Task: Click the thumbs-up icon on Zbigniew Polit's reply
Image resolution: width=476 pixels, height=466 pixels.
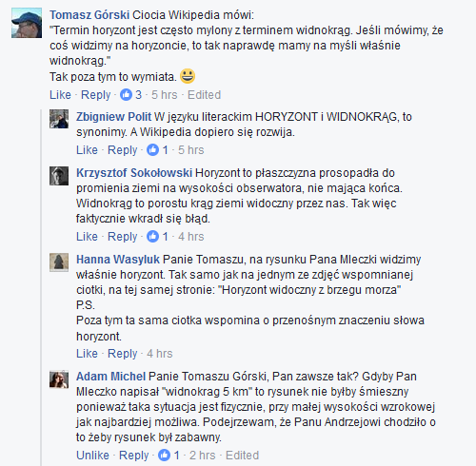Action: point(152,150)
